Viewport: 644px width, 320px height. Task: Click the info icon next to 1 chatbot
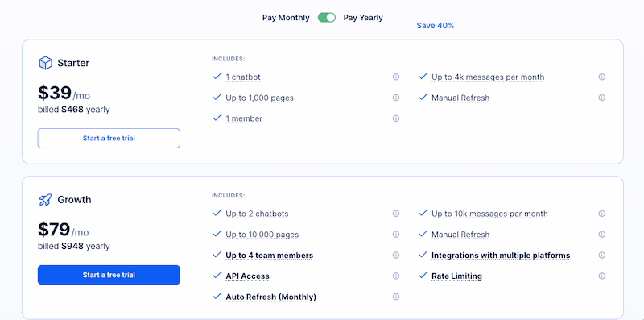396,77
